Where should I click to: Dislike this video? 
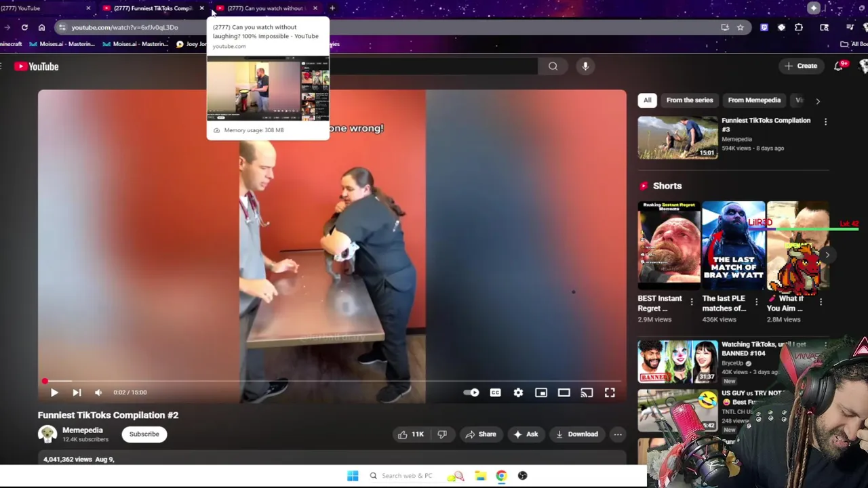[x=442, y=434]
